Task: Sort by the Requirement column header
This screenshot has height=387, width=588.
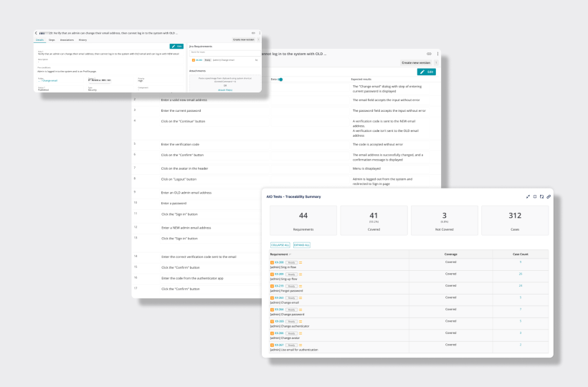Action: coord(280,254)
